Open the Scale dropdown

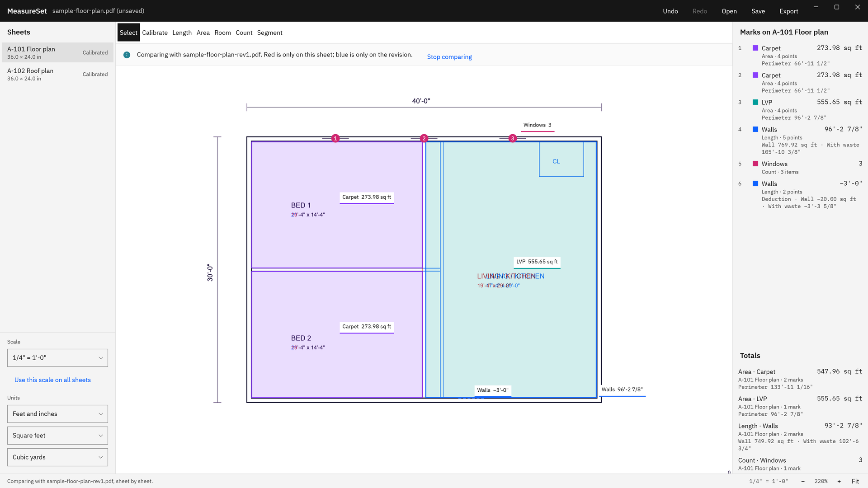coord(57,358)
